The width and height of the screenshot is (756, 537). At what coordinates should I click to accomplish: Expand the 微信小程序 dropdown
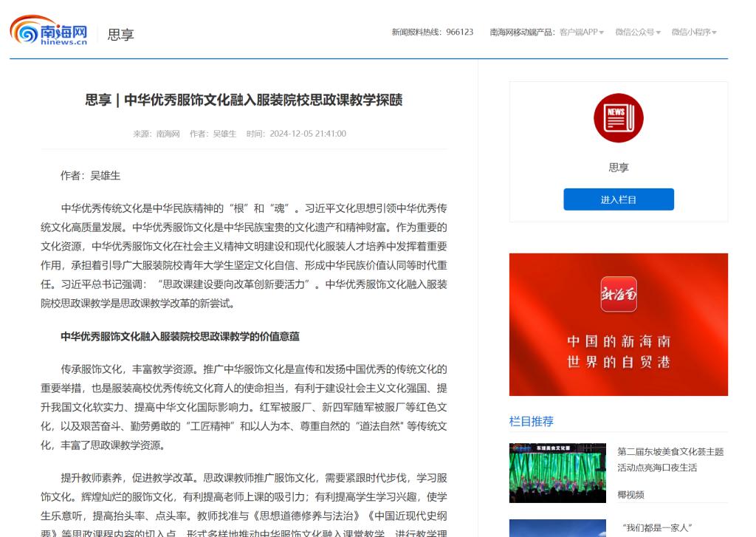(694, 33)
